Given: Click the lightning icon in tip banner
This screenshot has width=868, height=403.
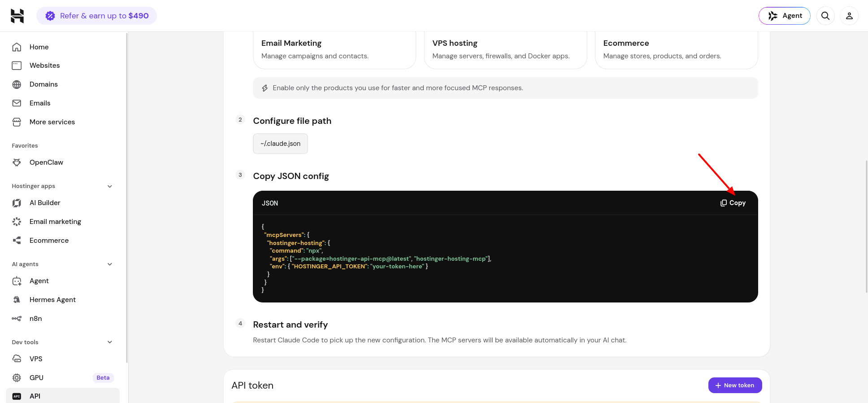Looking at the screenshot, I should click(265, 88).
